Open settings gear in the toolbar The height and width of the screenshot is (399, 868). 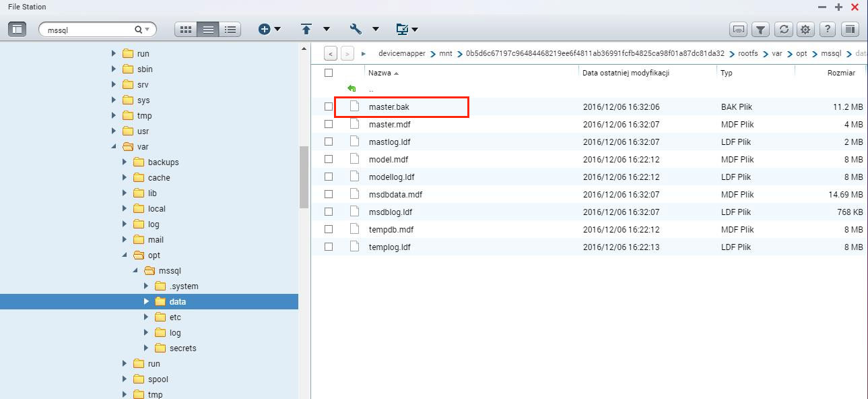(805, 30)
